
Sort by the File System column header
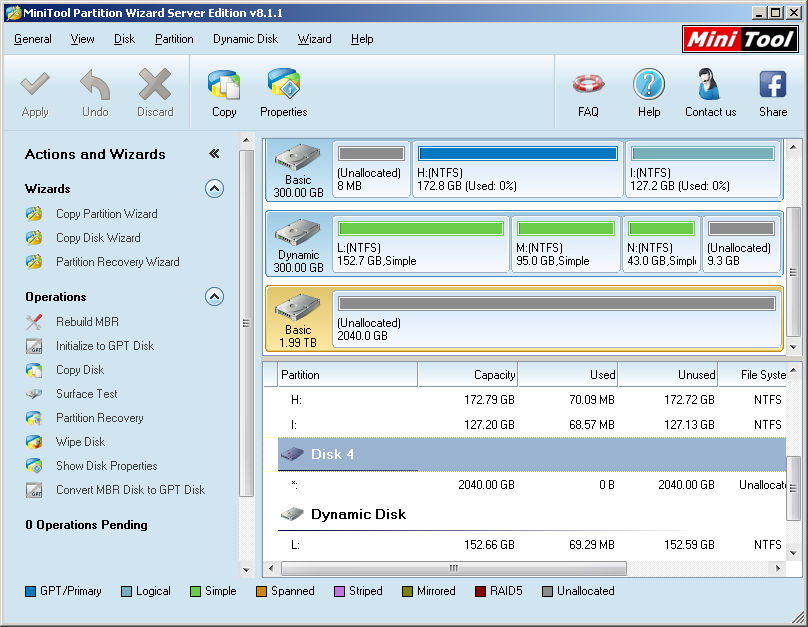click(x=752, y=375)
